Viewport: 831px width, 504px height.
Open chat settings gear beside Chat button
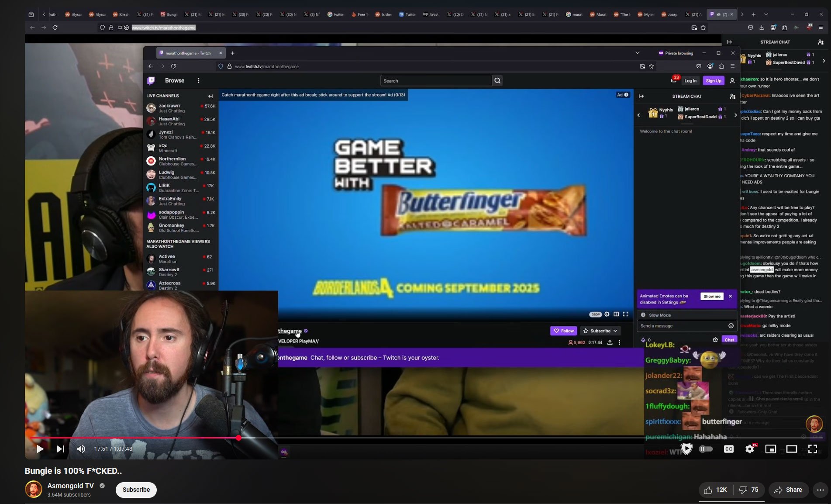715,340
